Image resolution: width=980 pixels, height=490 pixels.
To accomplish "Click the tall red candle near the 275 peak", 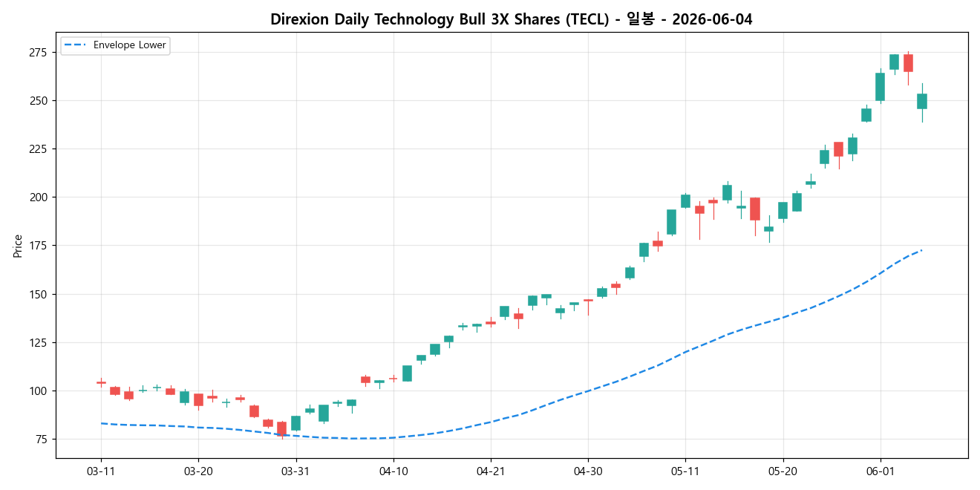I will pos(908,63).
